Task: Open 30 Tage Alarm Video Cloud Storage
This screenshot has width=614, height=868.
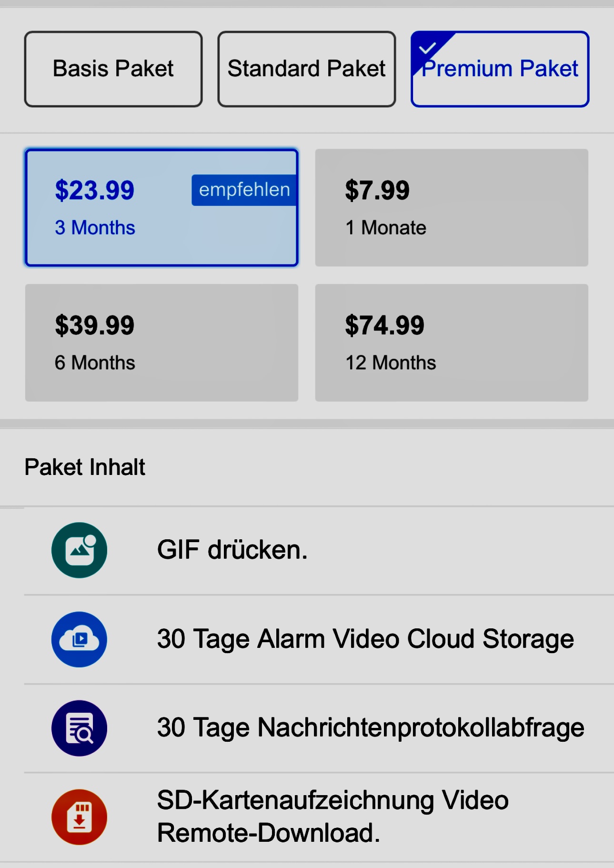Action: coord(319,639)
